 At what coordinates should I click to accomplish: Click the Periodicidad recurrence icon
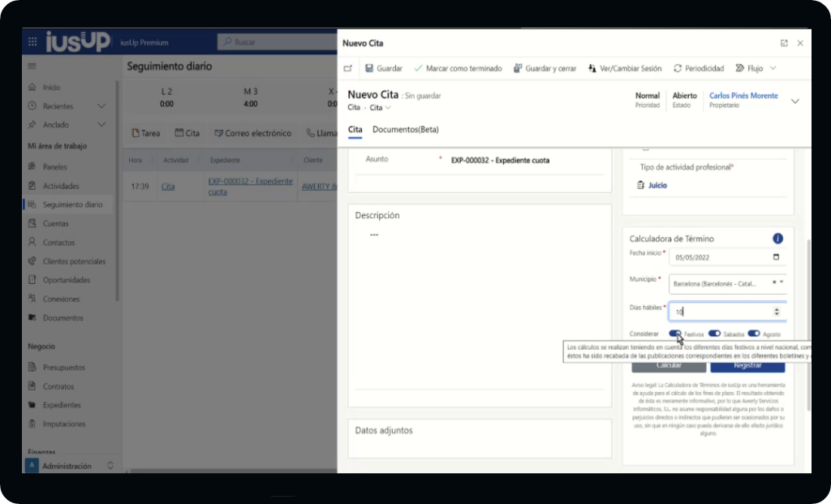coord(678,68)
